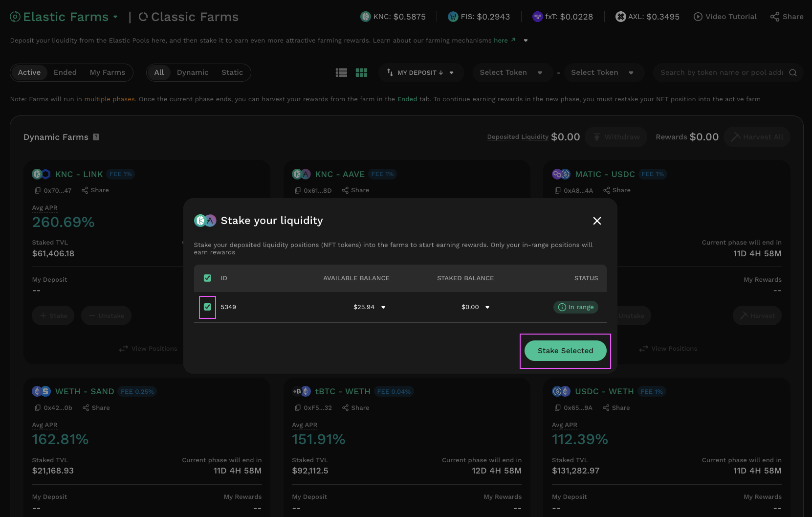Uncheck position 5349 checkbox
Viewport: 812px width, 517px height.
point(207,307)
